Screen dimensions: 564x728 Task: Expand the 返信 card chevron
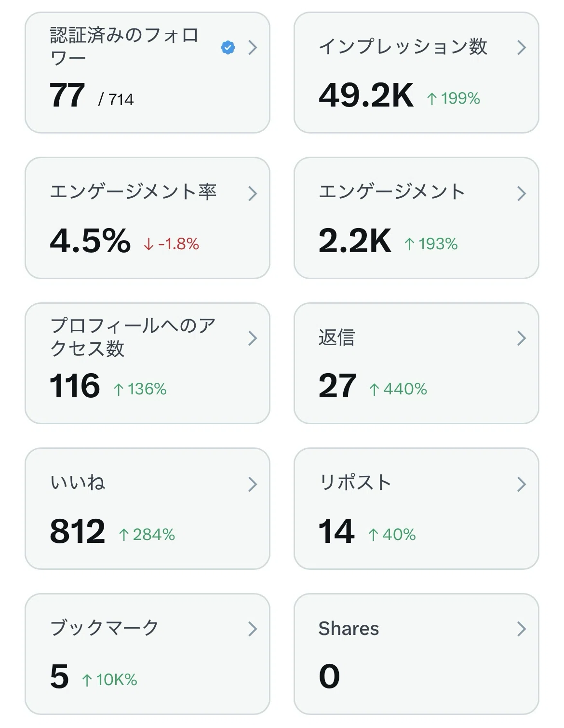(x=521, y=338)
